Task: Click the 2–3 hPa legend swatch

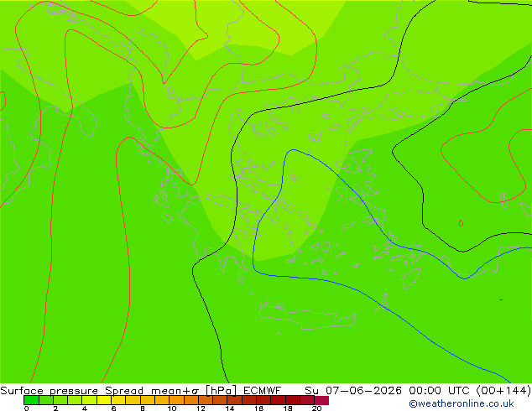Action: tap(60, 400)
